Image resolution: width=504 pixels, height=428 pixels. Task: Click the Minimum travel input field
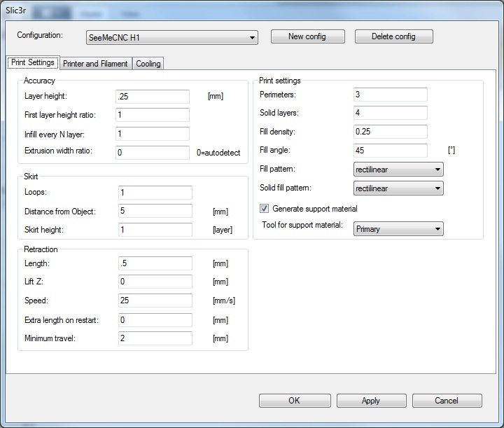click(x=155, y=338)
